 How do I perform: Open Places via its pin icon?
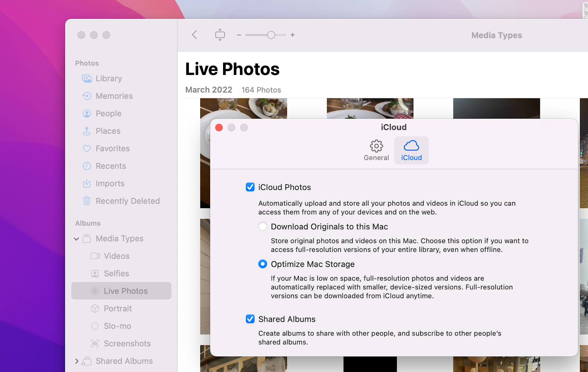pos(87,131)
